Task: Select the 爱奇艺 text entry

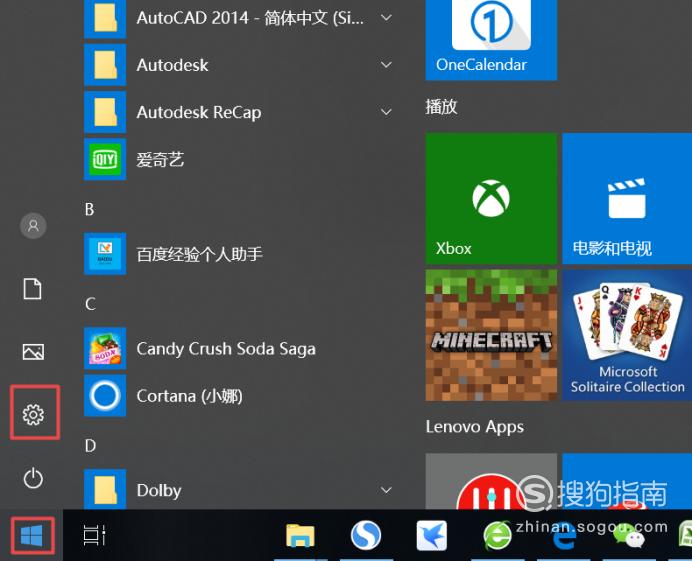Action: tap(160, 159)
